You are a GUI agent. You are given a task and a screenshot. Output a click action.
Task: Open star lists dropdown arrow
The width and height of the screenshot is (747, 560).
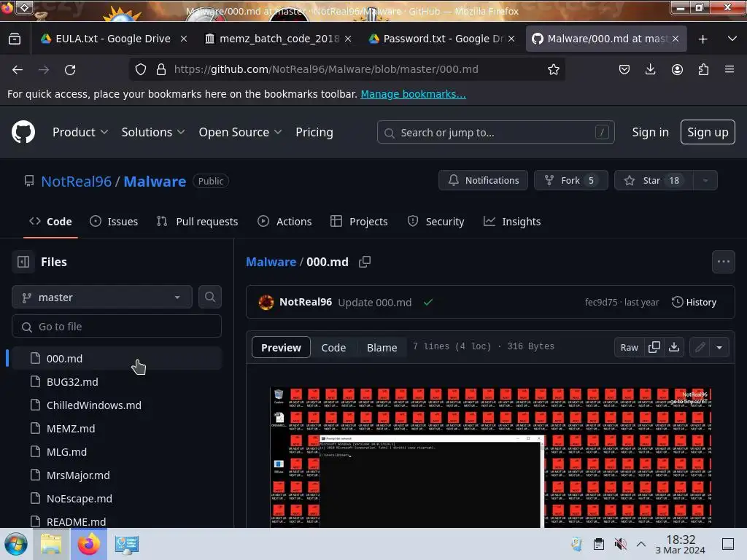(705, 181)
